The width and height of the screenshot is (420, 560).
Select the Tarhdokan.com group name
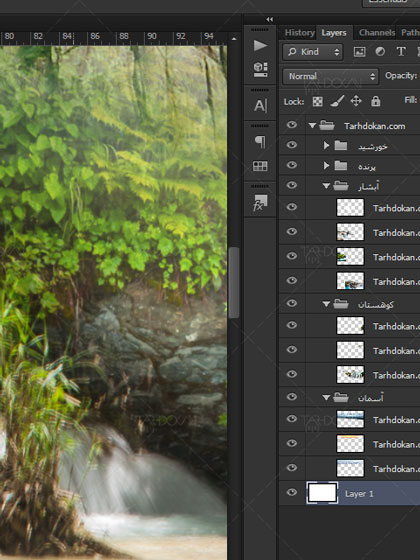(375, 126)
